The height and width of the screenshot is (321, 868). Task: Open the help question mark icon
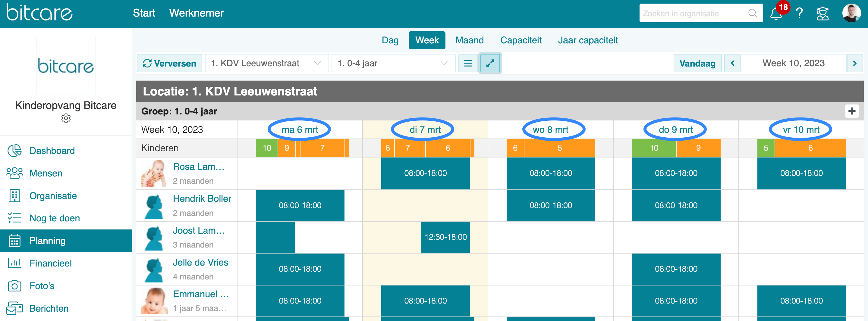tap(799, 14)
